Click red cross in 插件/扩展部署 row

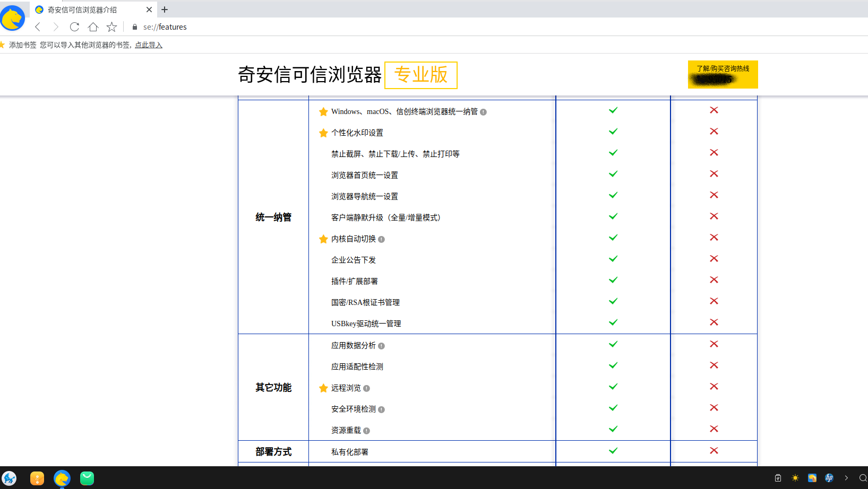(x=714, y=280)
